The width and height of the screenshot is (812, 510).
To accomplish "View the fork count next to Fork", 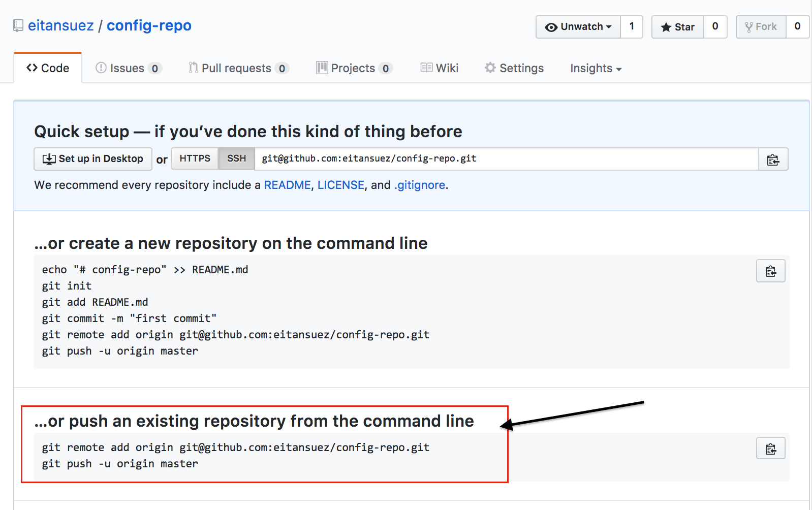I will [x=797, y=27].
